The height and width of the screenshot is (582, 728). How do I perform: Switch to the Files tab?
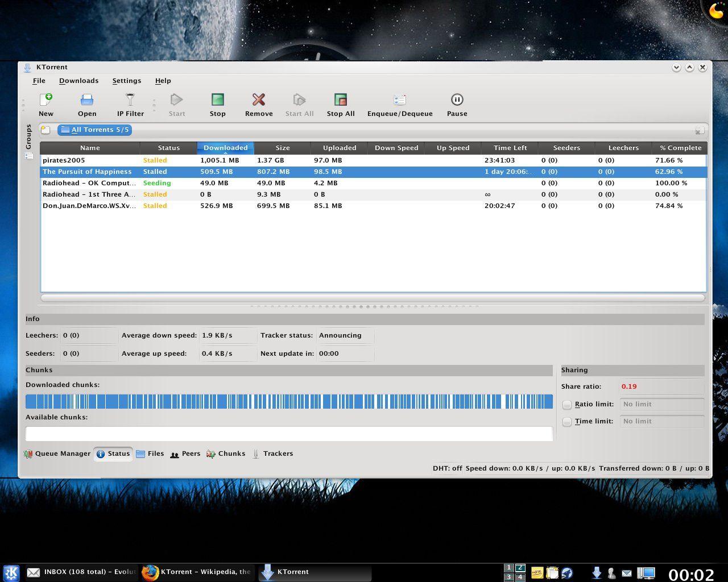pos(150,454)
